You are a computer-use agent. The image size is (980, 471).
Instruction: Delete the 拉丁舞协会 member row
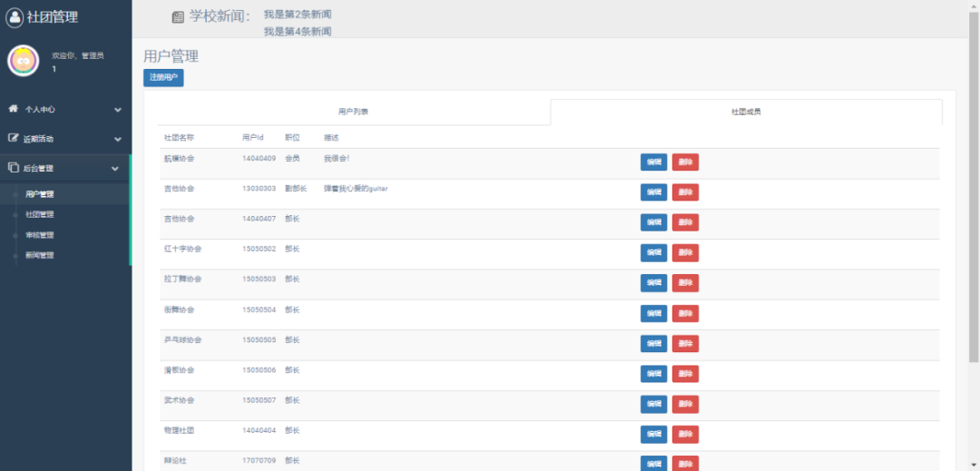[x=686, y=283]
